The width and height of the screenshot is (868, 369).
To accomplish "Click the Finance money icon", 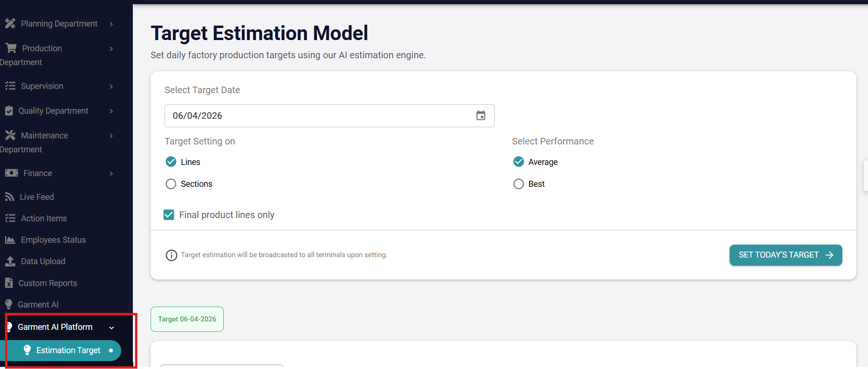I will [x=11, y=173].
